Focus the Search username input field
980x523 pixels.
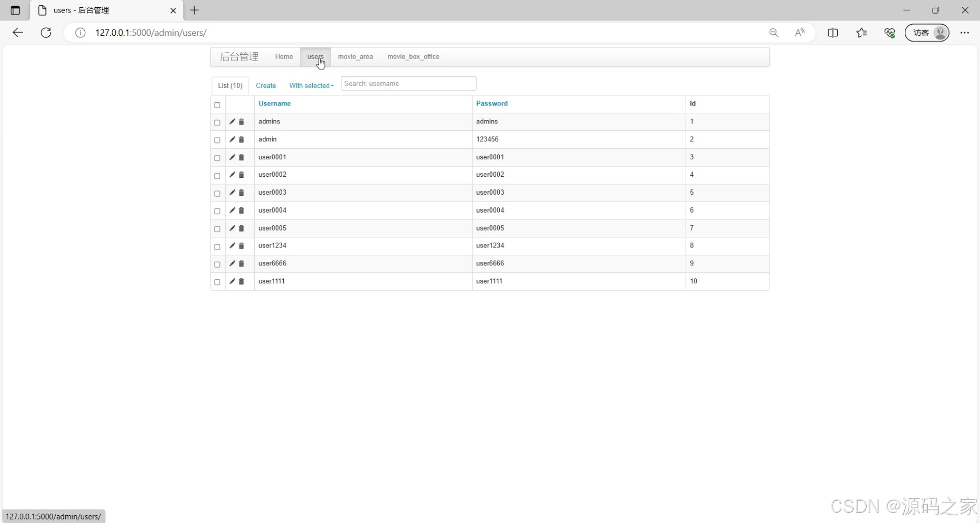[408, 84]
